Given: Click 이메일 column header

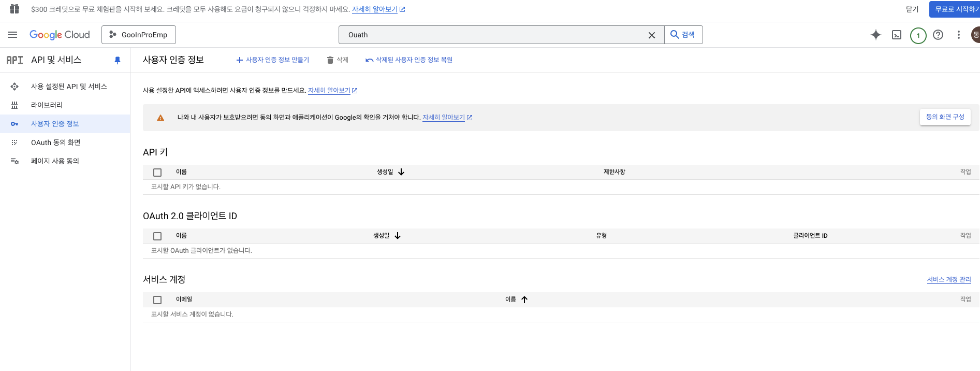Looking at the screenshot, I should pyautogui.click(x=184, y=299).
